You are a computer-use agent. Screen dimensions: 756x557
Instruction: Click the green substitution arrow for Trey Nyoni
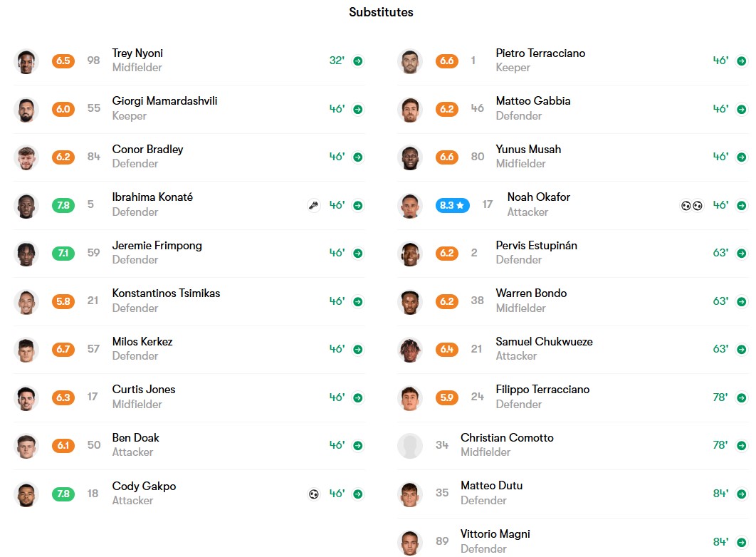point(358,61)
